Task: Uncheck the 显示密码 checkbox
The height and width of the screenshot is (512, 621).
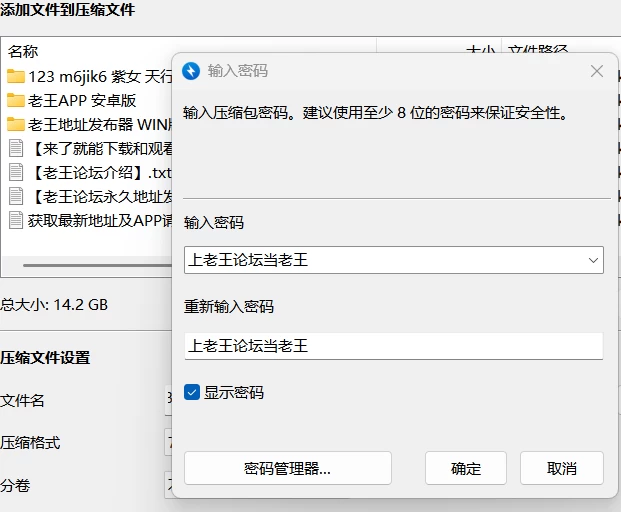Action: click(x=192, y=393)
